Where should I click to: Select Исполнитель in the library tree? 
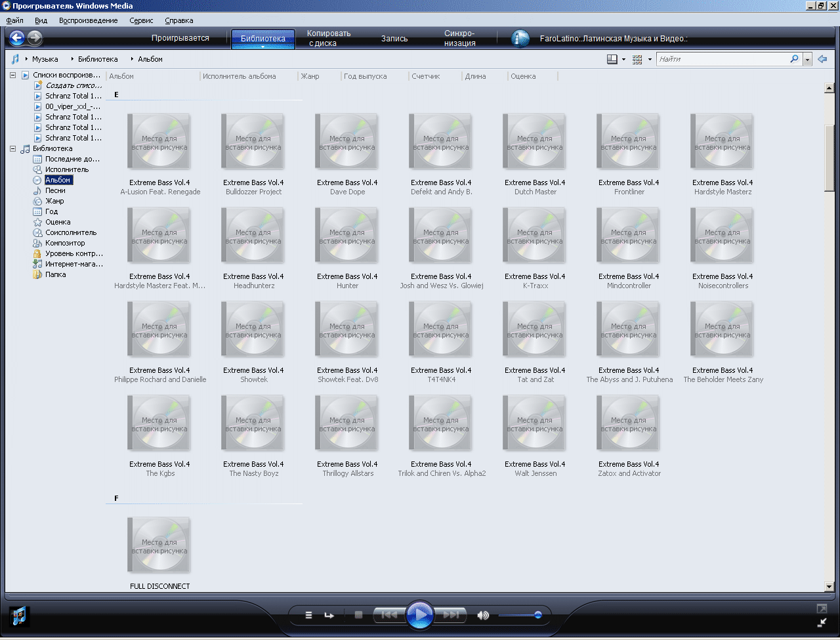[66, 169]
